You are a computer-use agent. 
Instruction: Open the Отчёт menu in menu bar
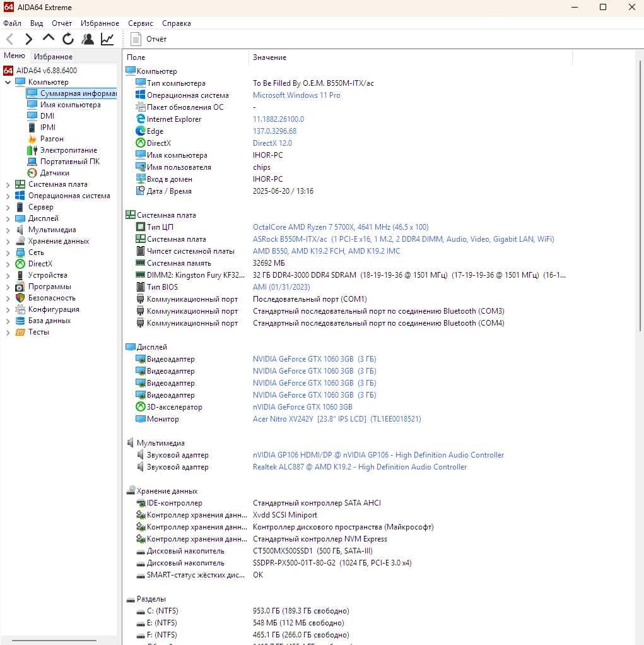point(62,23)
